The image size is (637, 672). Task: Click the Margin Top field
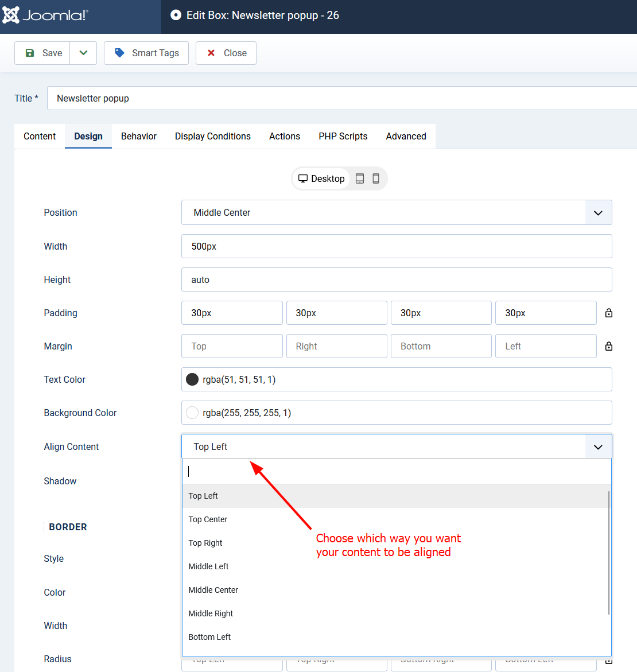232,346
